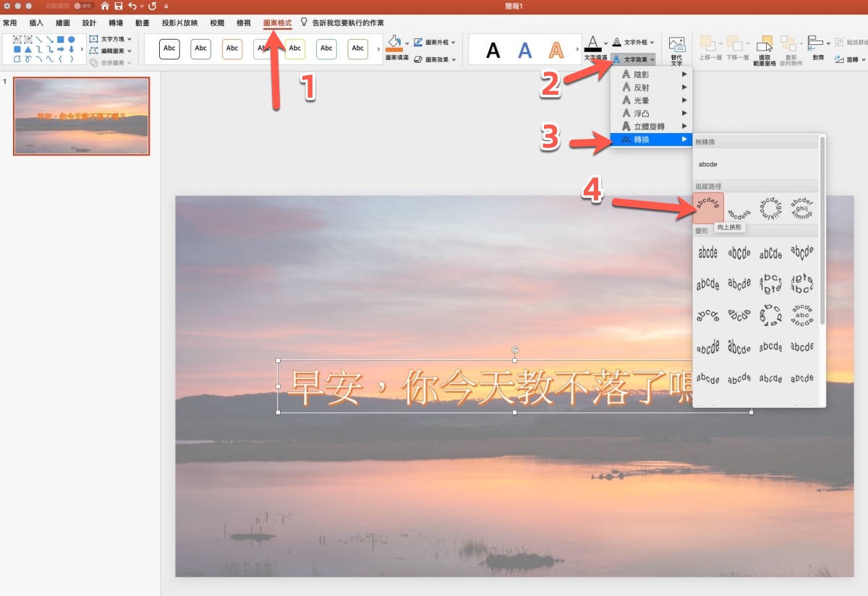Click the Home icon in title bar

pos(105,6)
